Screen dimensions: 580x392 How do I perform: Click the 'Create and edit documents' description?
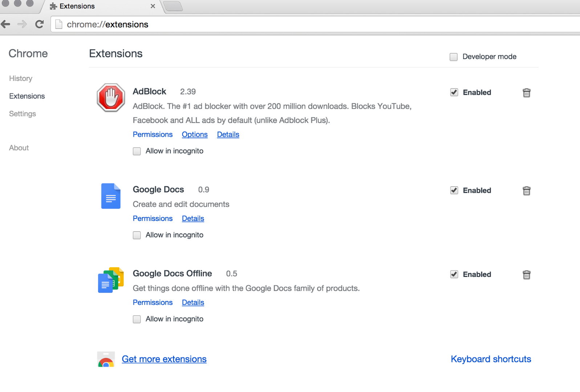point(181,204)
